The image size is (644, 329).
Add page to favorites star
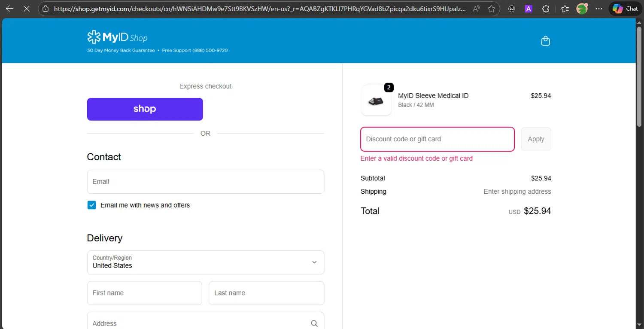point(491,9)
